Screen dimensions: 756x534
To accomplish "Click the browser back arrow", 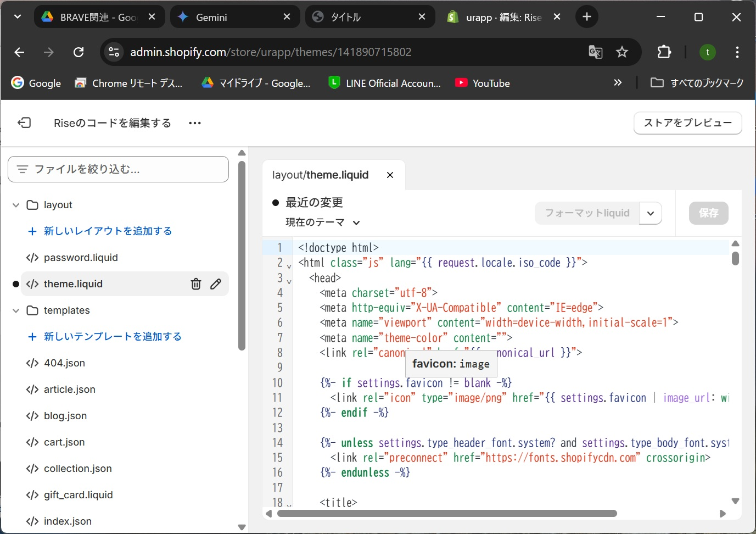I will tap(19, 52).
